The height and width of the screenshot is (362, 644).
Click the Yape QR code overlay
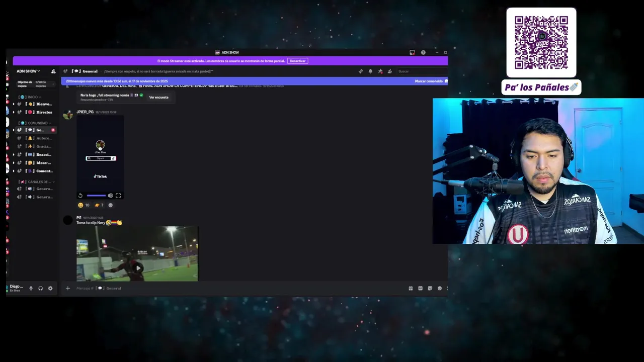click(541, 42)
